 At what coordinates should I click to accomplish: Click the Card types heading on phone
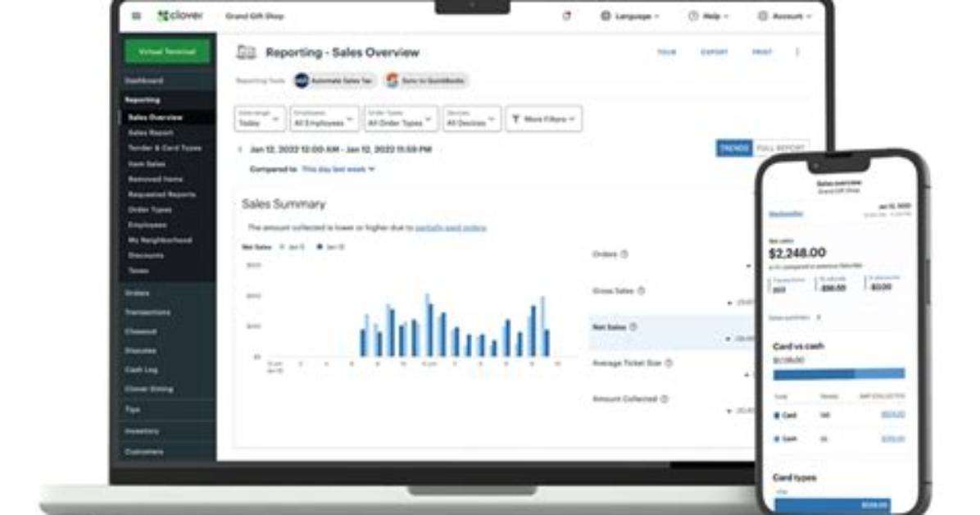pyautogui.click(x=794, y=477)
